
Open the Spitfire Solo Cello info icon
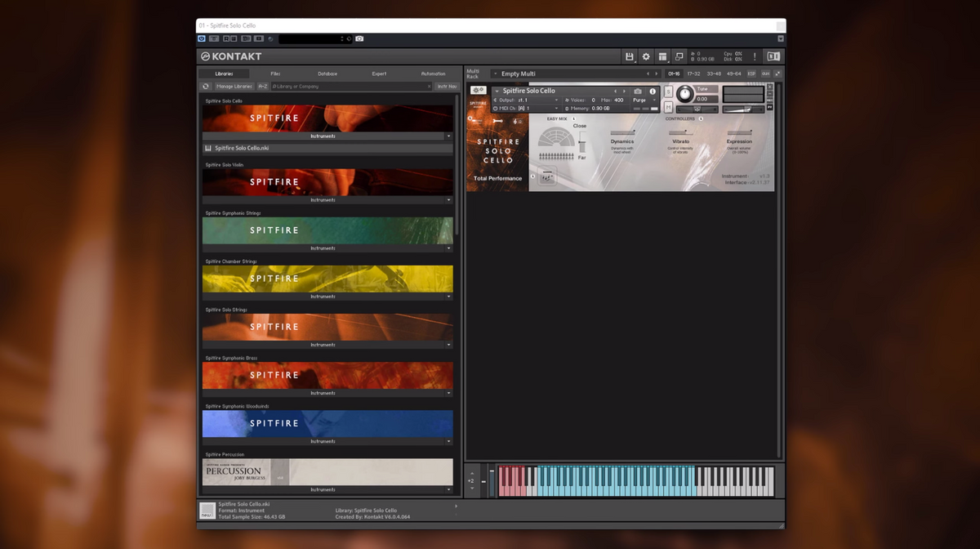coord(653,91)
